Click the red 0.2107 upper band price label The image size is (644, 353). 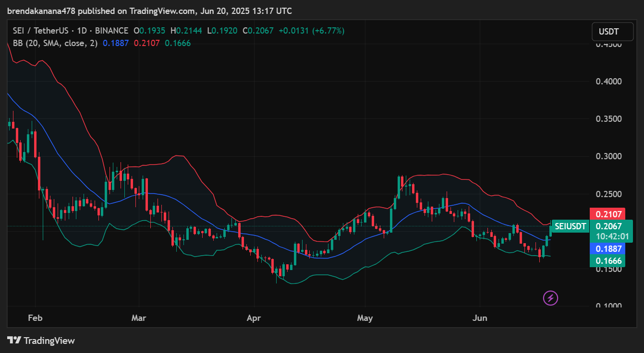(x=608, y=214)
